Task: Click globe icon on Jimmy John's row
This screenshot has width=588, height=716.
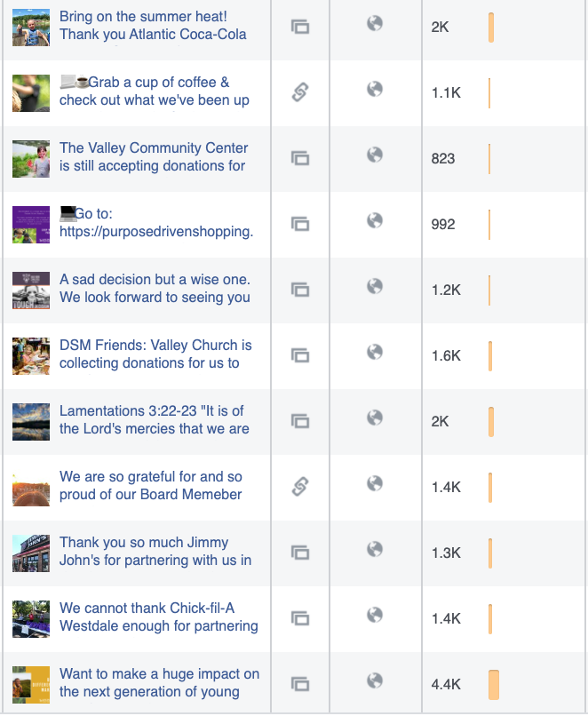Action: pos(374,549)
